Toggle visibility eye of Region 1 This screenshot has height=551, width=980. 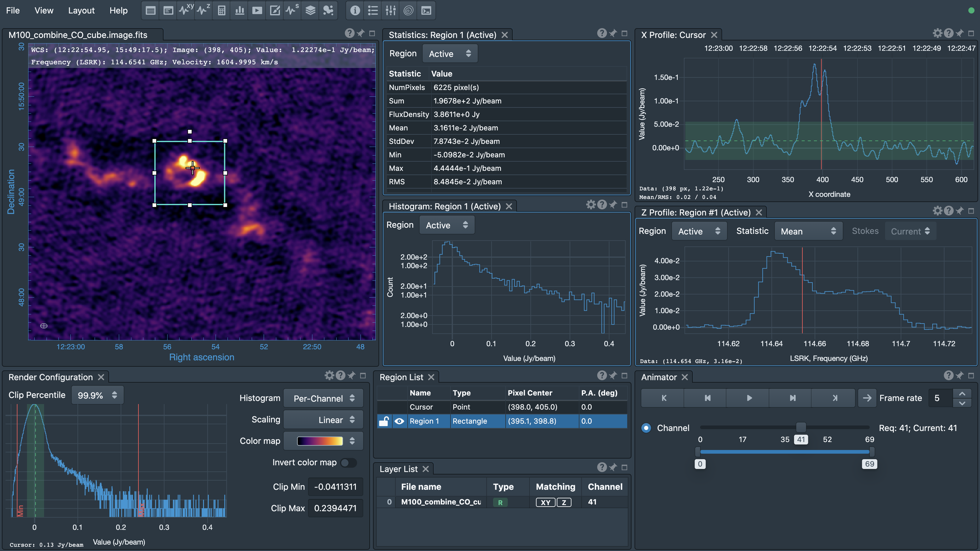[x=399, y=421]
